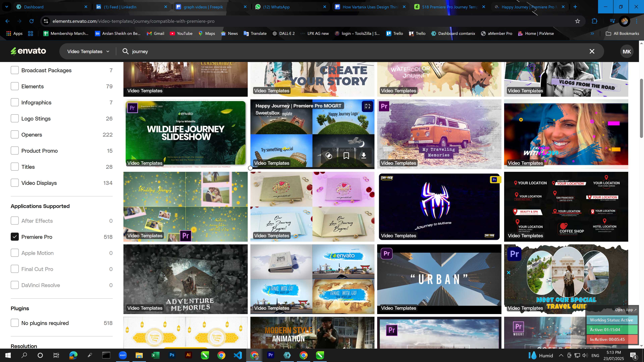Image resolution: width=644 pixels, height=362 pixels.
Task: Open the YouTube bookmark
Action: pyautogui.click(x=181, y=34)
